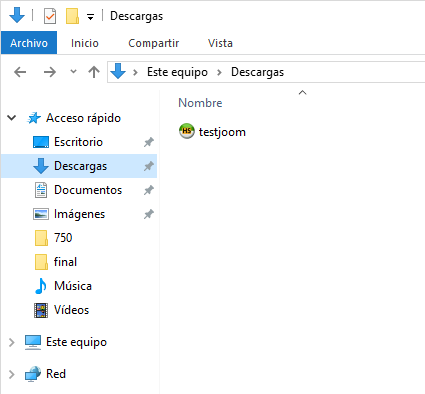Open the Customize Quick Access Toolbar dropdown
Viewport: 425px width, 394px height.
coord(90,16)
